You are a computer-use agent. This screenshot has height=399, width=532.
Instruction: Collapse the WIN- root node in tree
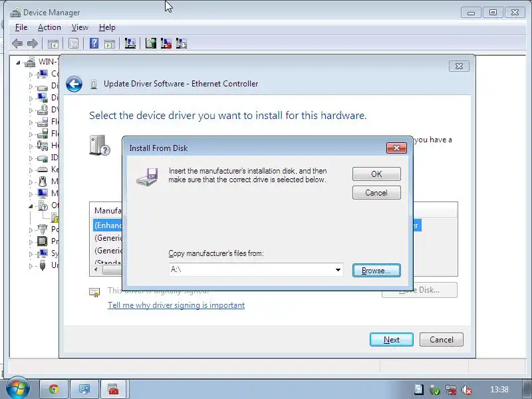click(18, 63)
